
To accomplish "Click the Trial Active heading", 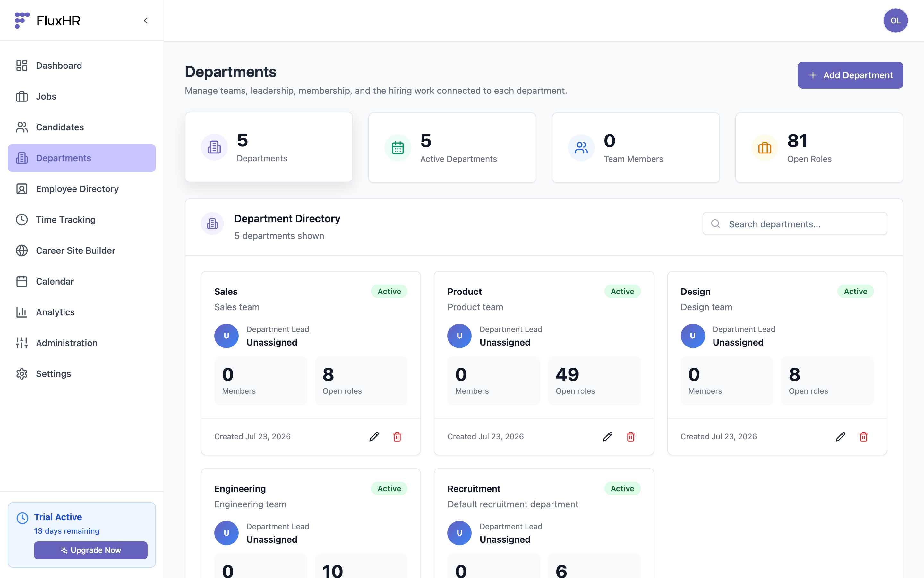I will coord(58,517).
